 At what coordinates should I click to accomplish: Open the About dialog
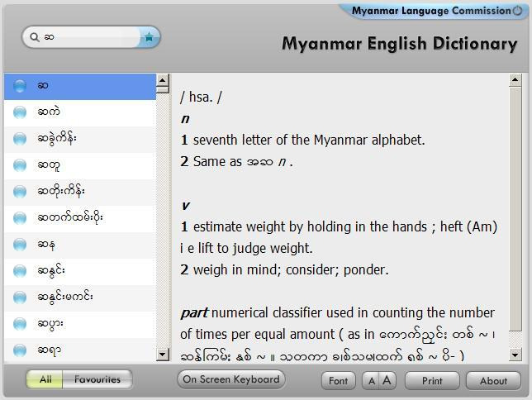(x=493, y=381)
